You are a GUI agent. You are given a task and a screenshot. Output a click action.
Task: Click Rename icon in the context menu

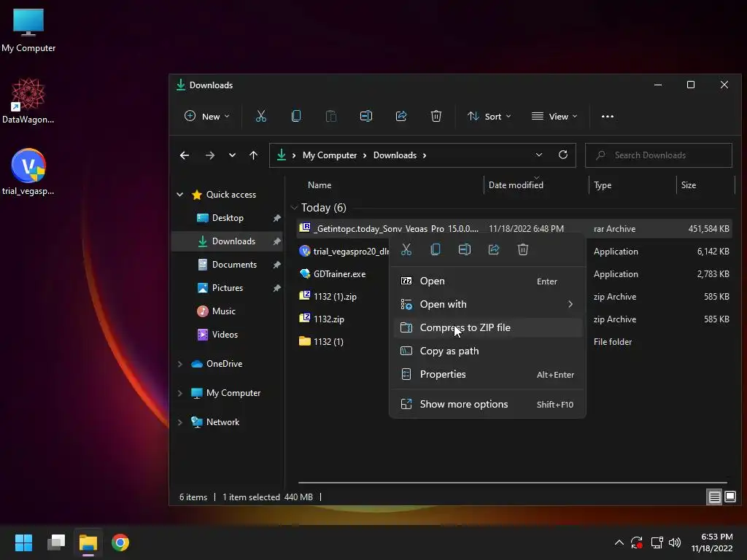pos(465,249)
